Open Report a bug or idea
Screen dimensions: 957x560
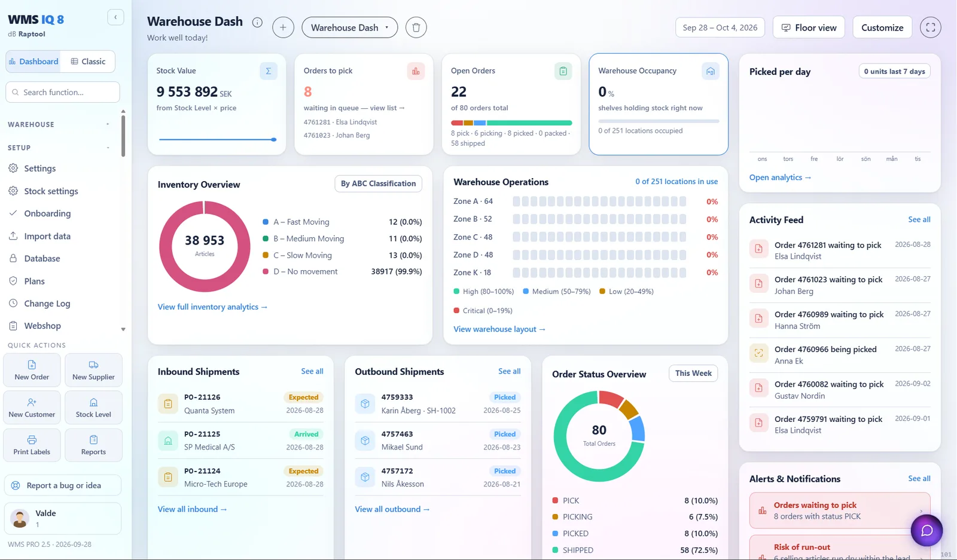tap(63, 485)
